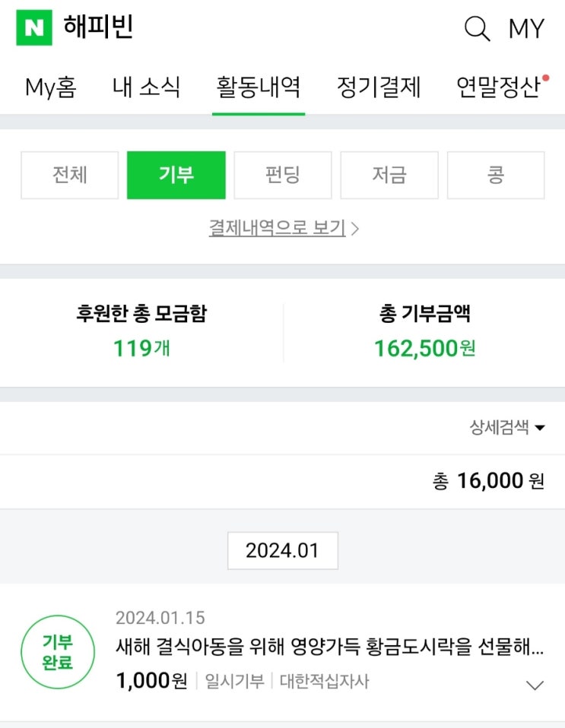Filter activity by 콩
This screenshot has height=728, width=565.
click(496, 175)
